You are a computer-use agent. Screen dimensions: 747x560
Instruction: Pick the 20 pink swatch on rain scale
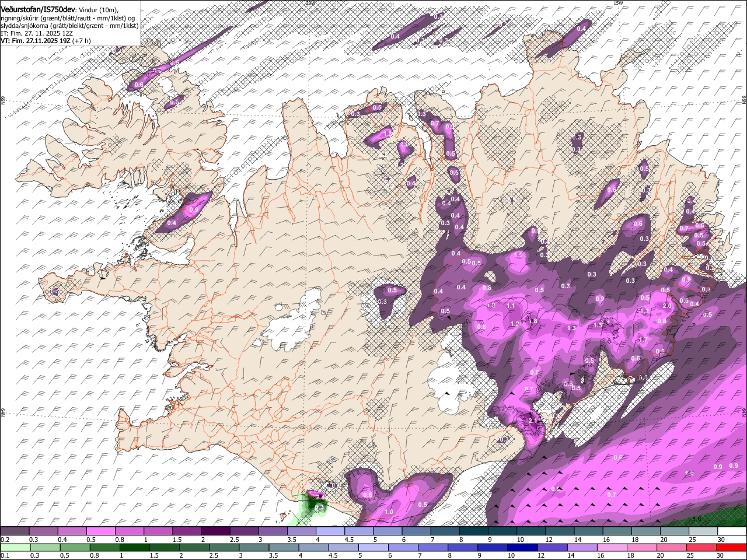[672, 547]
